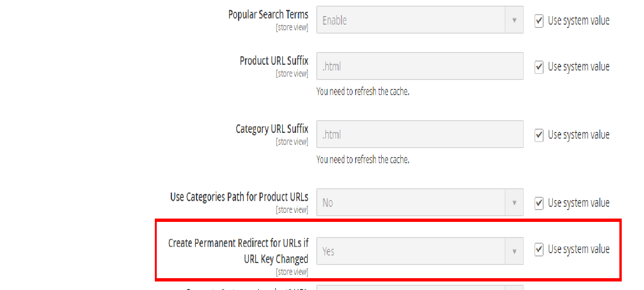This screenshot has height=290, width=644.
Task: Uncheck system value for Use Categories Path
Action: pos(539,203)
